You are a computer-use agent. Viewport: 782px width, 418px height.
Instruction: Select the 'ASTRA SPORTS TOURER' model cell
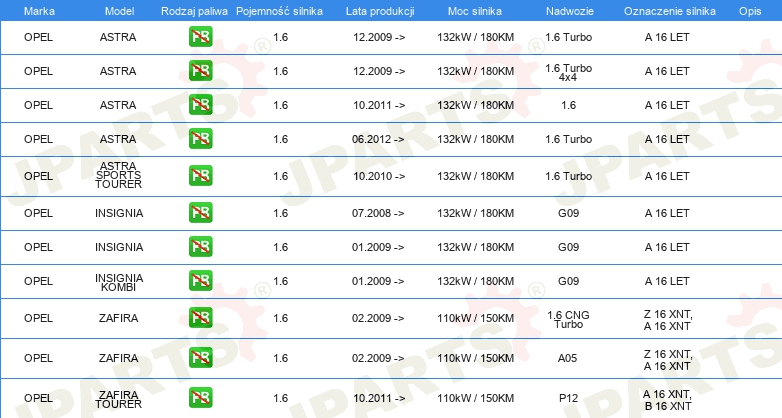[118, 175]
